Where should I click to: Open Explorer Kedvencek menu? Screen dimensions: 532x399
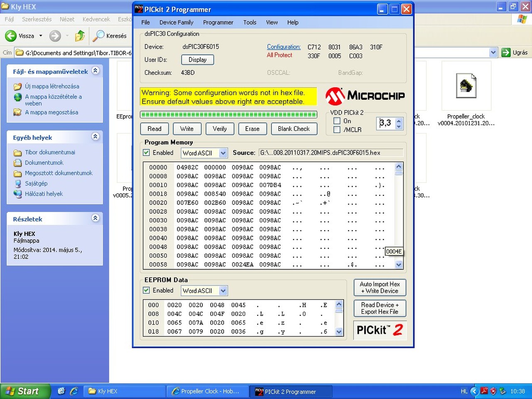click(96, 19)
